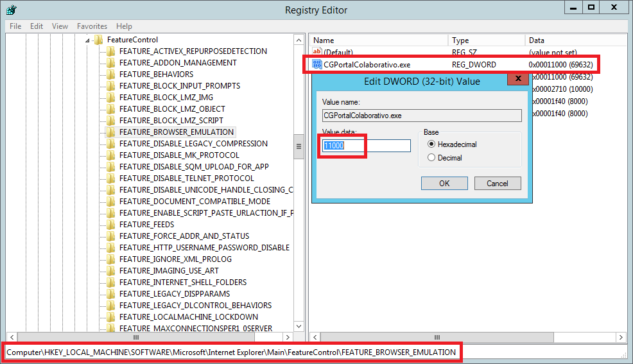Click folder icon beside FEATURE_DOCUMENT_COMPATIBLE_MODE

pos(110,202)
